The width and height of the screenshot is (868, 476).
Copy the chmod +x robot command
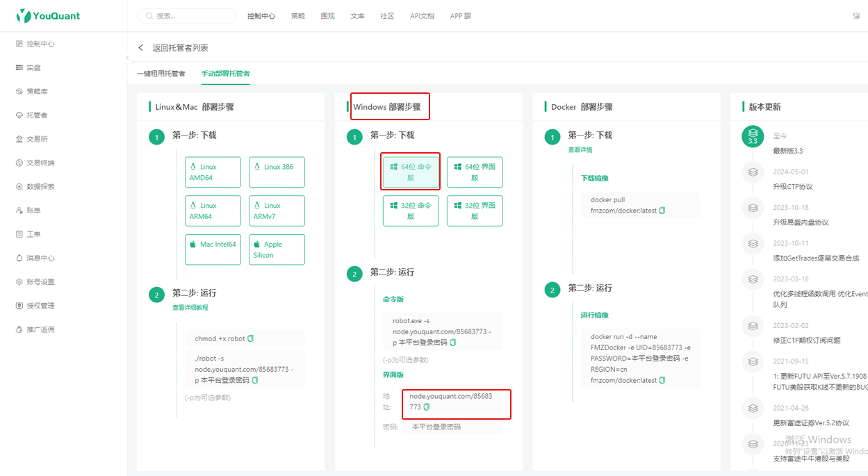(x=251, y=338)
